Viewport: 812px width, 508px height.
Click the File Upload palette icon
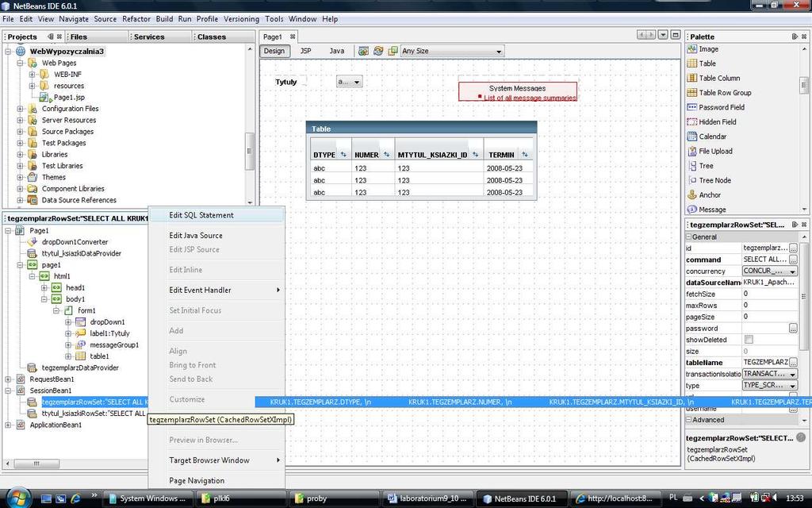691,151
